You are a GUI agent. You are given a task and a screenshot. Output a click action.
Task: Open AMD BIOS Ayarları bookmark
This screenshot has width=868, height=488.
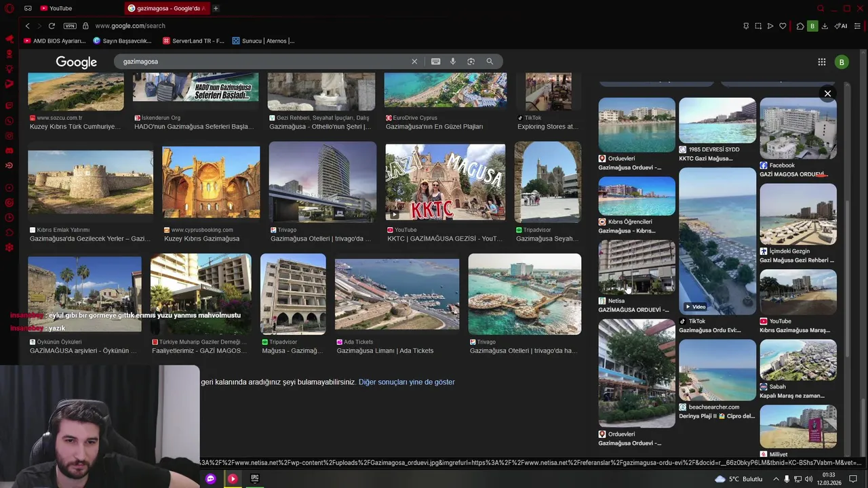54,41
